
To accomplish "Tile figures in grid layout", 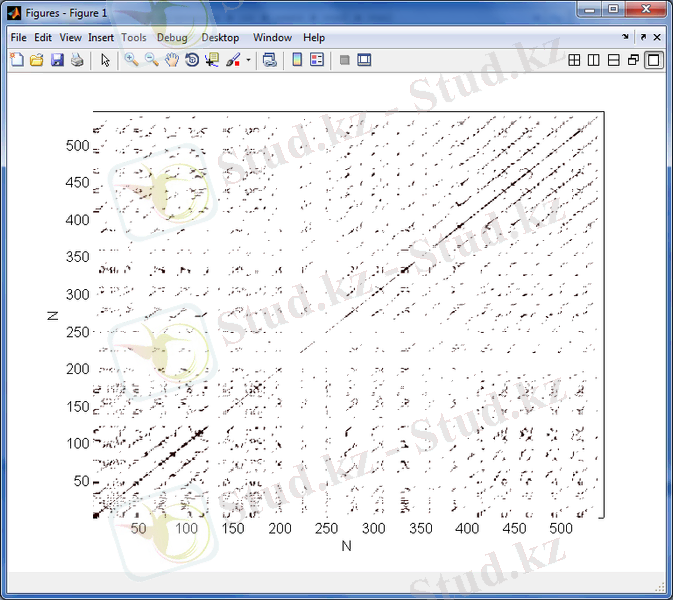I will [574, 60].
